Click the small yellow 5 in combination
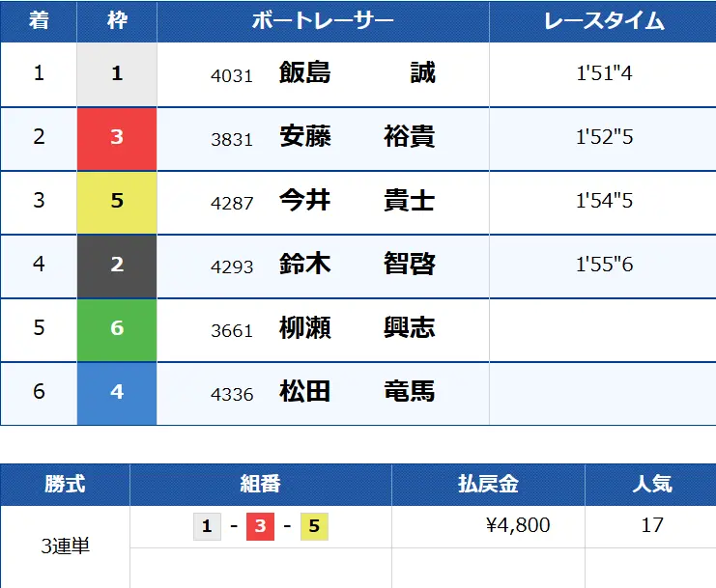The image size is (716, 588). point(314,527)
